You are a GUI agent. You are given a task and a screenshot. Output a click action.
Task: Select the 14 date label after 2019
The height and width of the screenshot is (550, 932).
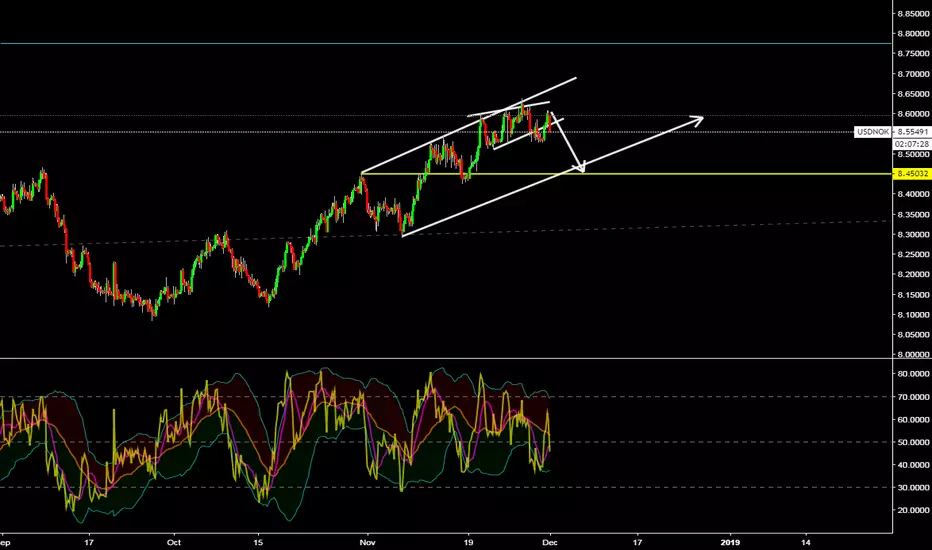point(805,542)
